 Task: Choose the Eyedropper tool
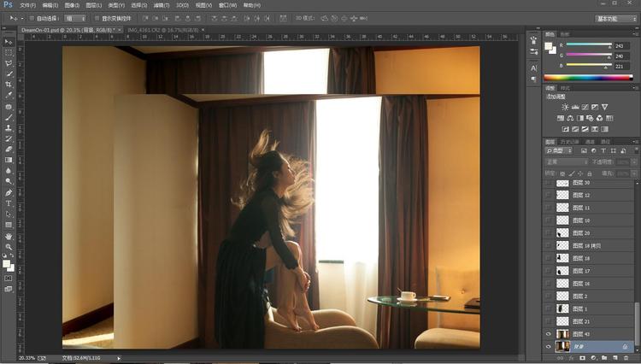(x=9, y=96)
